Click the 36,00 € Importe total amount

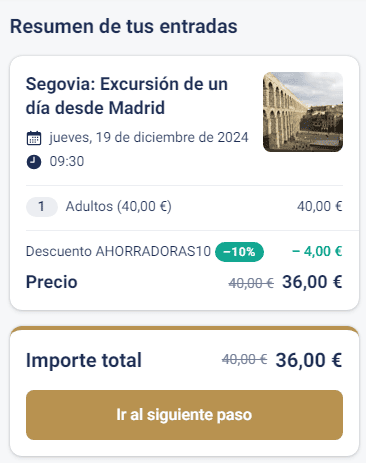pos(309,360)
